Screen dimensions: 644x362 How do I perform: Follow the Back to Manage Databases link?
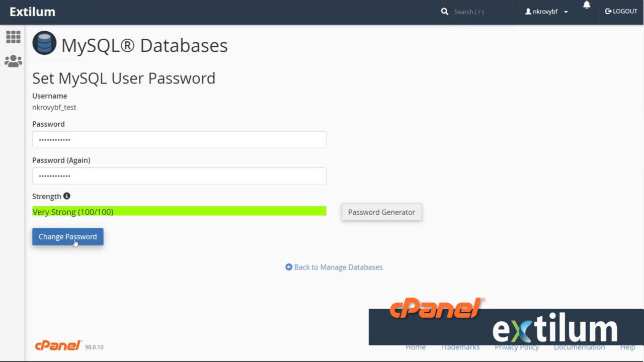tap(338, 267)
